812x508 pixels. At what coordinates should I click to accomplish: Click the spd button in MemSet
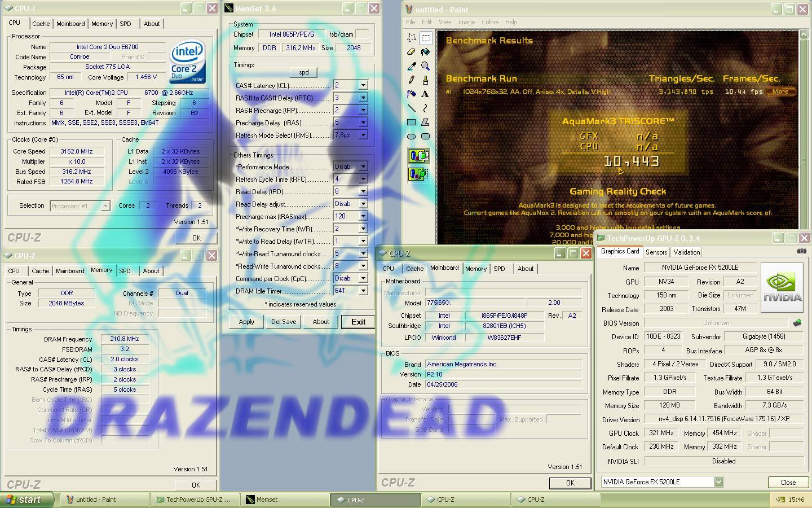click(304, 72)
